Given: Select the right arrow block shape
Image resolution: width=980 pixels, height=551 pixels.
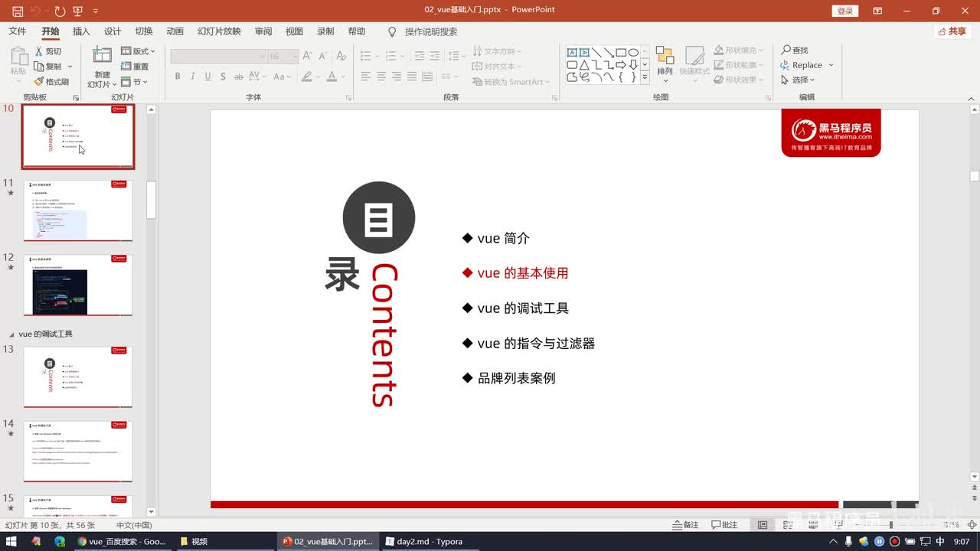Looking at the screenshot, I should pyautogui.click(x=622, y=64).
